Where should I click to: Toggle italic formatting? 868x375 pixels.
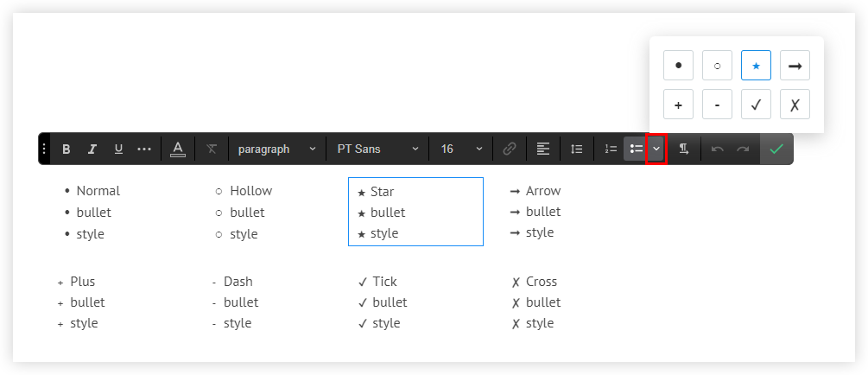click(x=92, y=149)
